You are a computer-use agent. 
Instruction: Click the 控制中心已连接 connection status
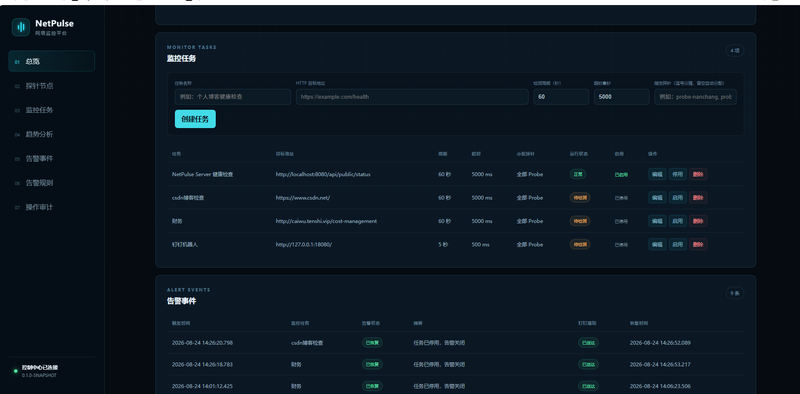coord(40,367)
